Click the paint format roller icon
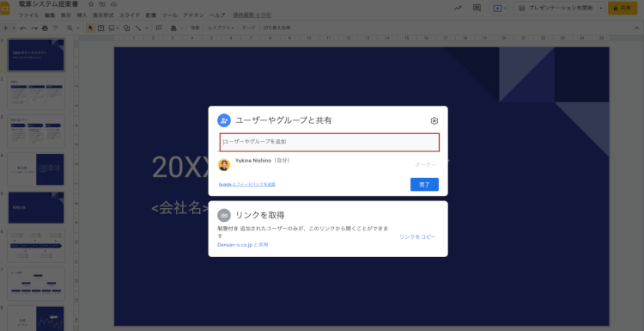Screen dimensions: 644x331 click(56, 28)
